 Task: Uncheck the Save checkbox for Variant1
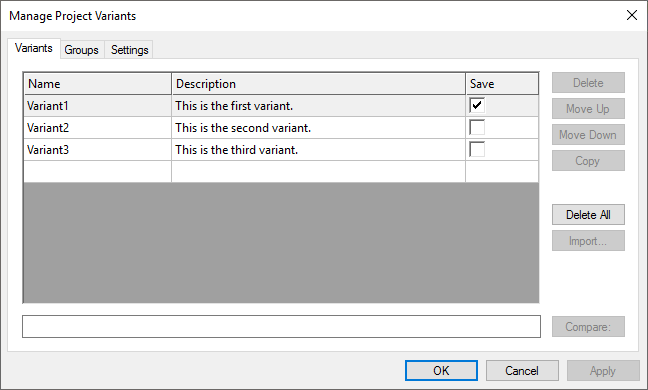(x=477, y=105)
